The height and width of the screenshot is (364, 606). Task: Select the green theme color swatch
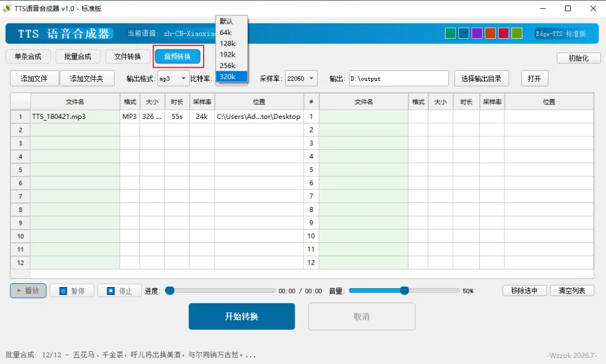click(451, 33)
